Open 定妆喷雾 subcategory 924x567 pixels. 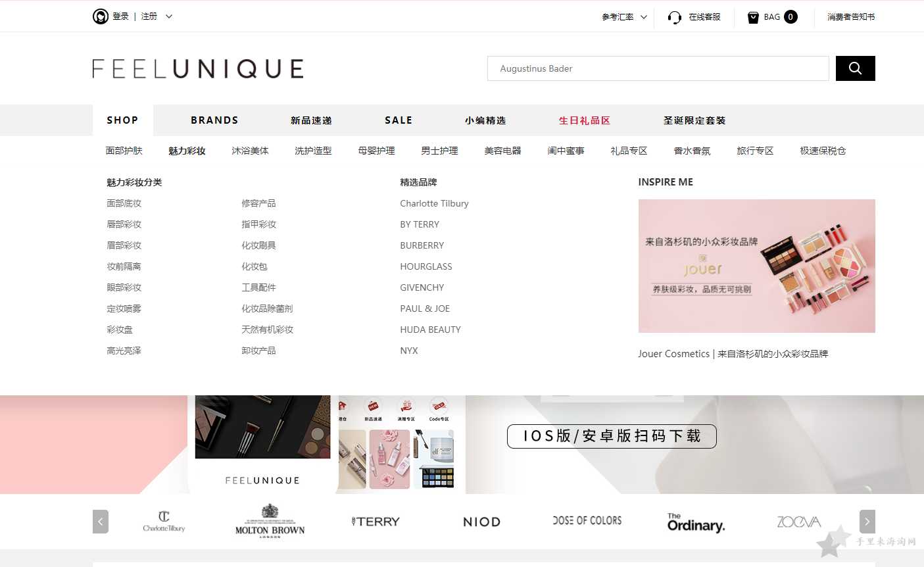124,308
